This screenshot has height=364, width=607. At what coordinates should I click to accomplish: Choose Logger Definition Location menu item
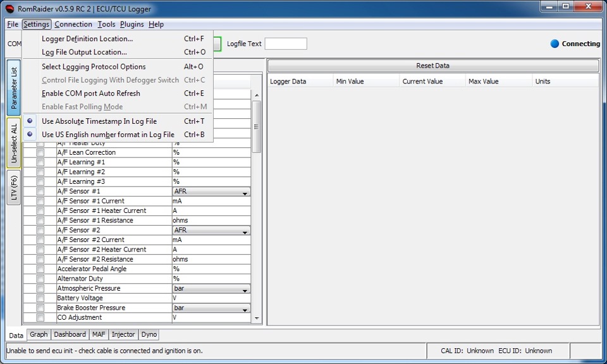click(118, 39)
